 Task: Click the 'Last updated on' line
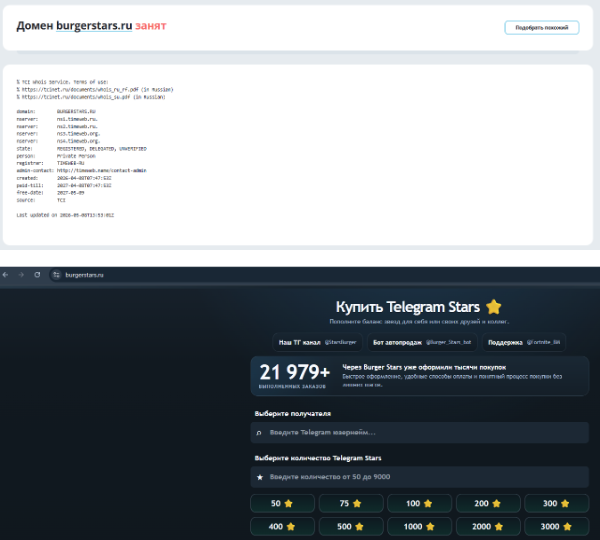(65, 215)
